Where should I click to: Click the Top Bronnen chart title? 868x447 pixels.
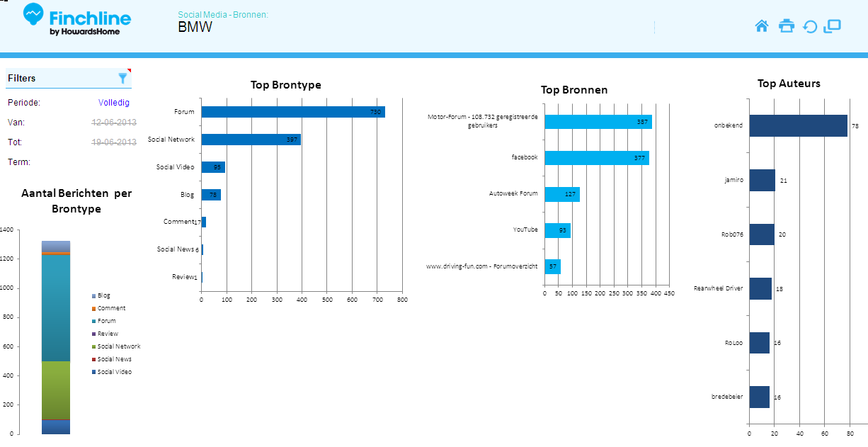click(574, 90)
